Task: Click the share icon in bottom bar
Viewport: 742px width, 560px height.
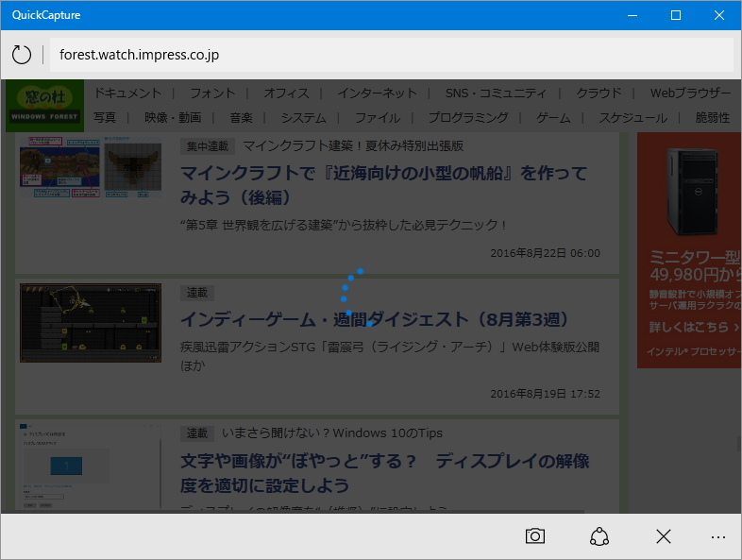Action: tap(599, 536)
